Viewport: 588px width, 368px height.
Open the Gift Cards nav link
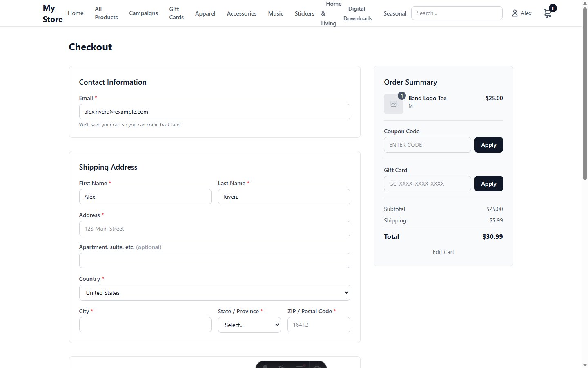(176, 13)
